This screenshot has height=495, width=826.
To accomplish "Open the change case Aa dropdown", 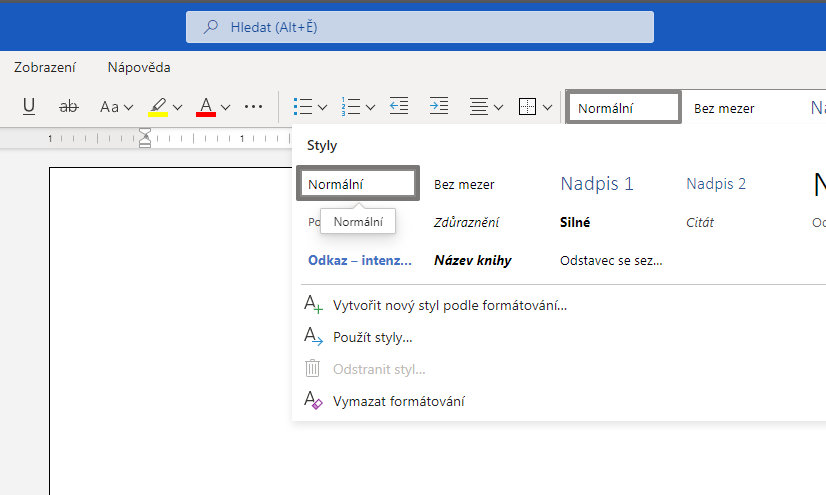I will point(115,106).
